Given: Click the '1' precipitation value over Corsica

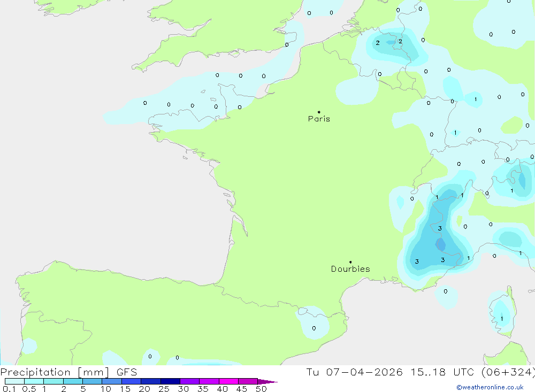Looking at the screenshot, I should point(502,319).
